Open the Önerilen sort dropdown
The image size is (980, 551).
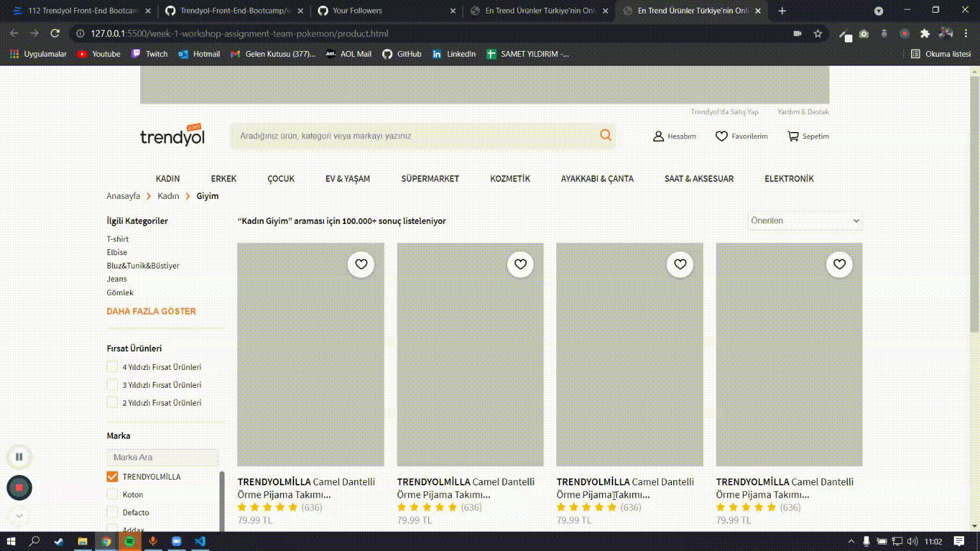point(805,221)
